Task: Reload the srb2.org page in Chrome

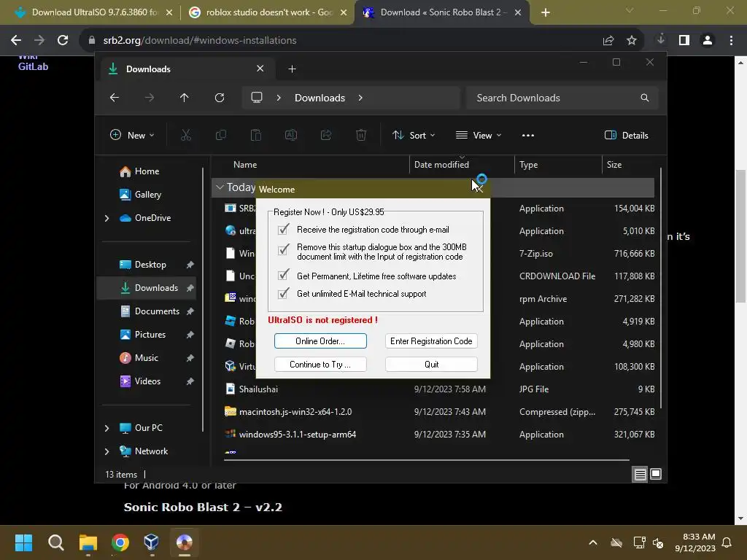Action: (x=63, y=41)
